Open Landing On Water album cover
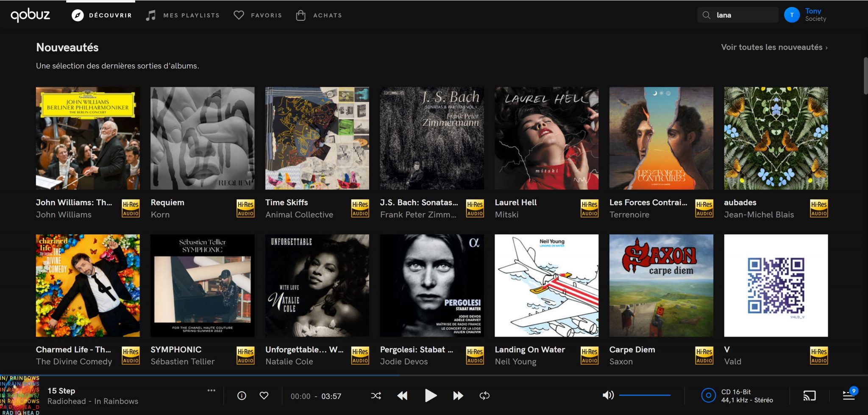The image size is (868, 415). coord(547,286)
